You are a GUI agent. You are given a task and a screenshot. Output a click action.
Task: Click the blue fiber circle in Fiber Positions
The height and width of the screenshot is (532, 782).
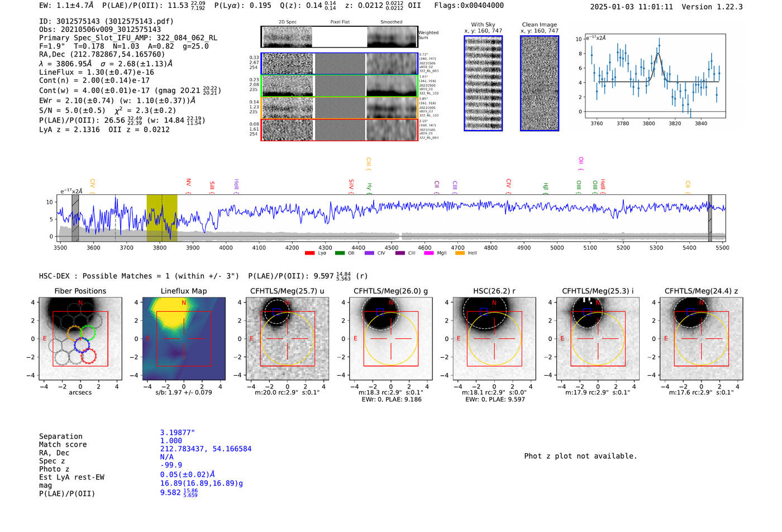click(x=82, y=344)
